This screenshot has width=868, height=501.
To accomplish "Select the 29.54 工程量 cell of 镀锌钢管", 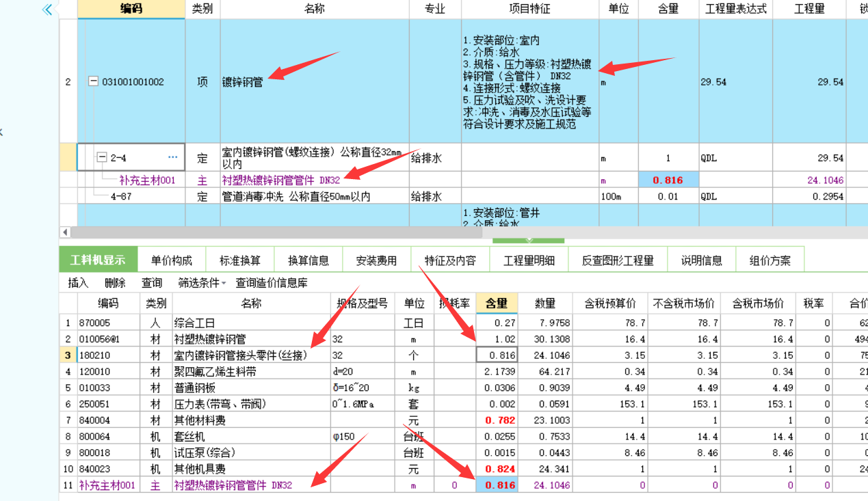I will coord(810,81).
